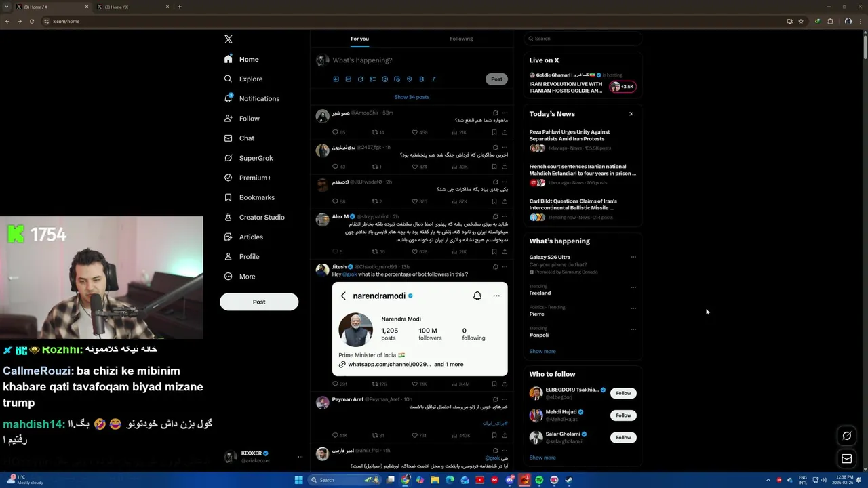Open Carl Bildt Questions Claims news
The width and height of the screenshot is (868, 488).
tap(583, 209)
